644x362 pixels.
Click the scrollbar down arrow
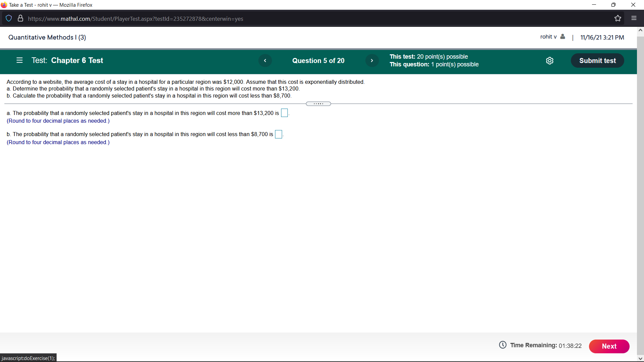click(640, 358)
